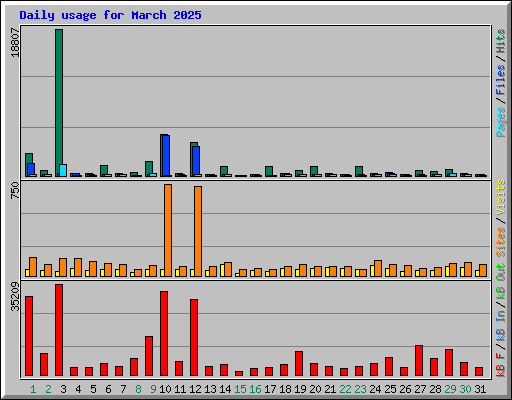Select the cyan Pages bar for day 3
Viewport: 512px width, 400px height.
(63, 170)
